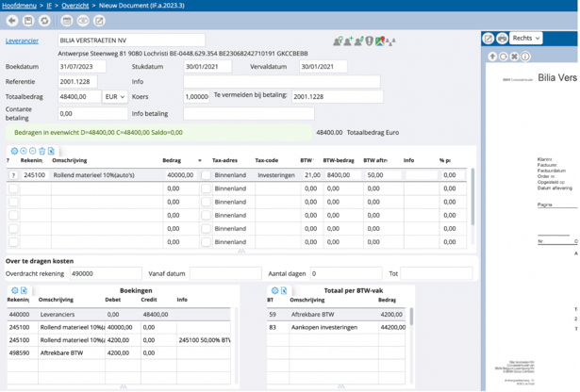Delete the line with the trash icon
580x392 pixels.
tap(41, 151)
